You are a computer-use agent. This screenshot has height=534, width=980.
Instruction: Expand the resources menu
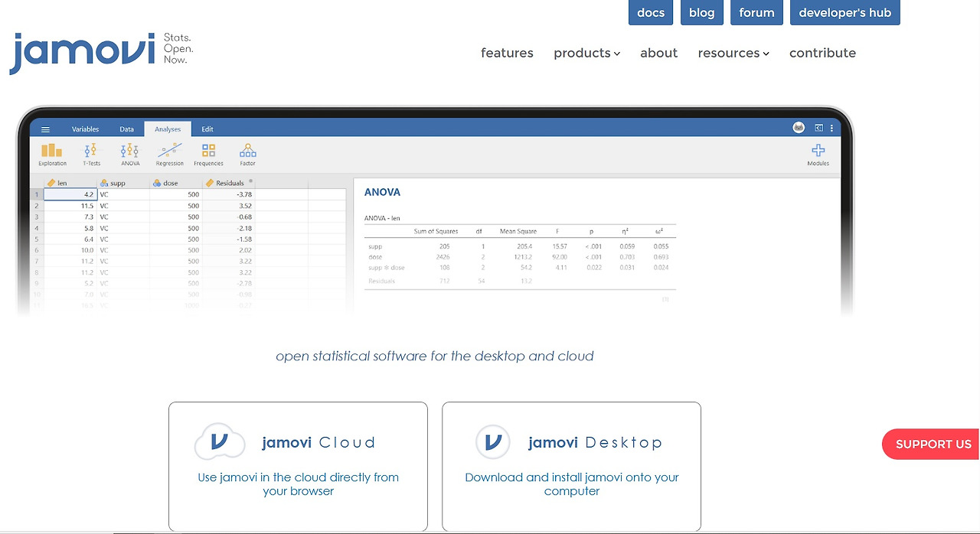click(733, 53)
